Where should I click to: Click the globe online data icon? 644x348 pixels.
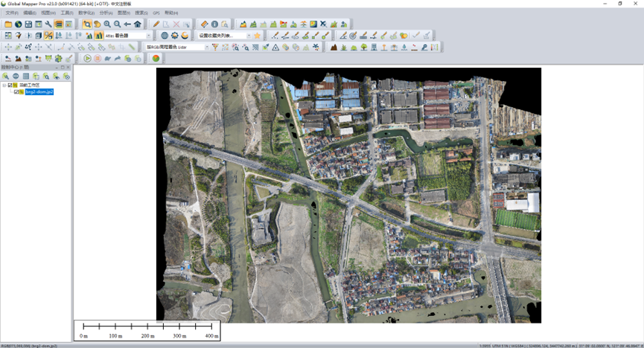[x=18, y=25]
